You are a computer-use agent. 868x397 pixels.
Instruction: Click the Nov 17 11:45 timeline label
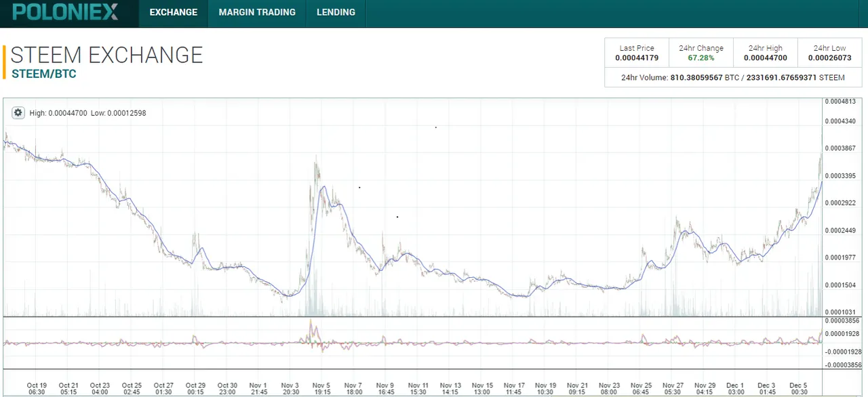(514, 388)
